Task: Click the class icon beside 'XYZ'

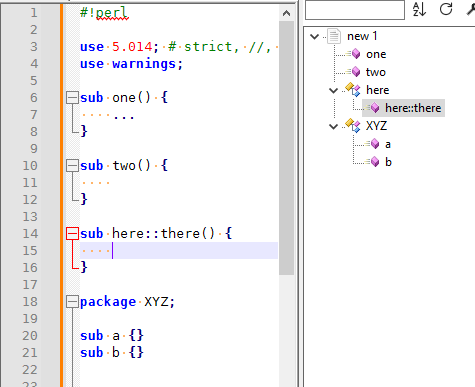Action: click(x=353, y=126)
